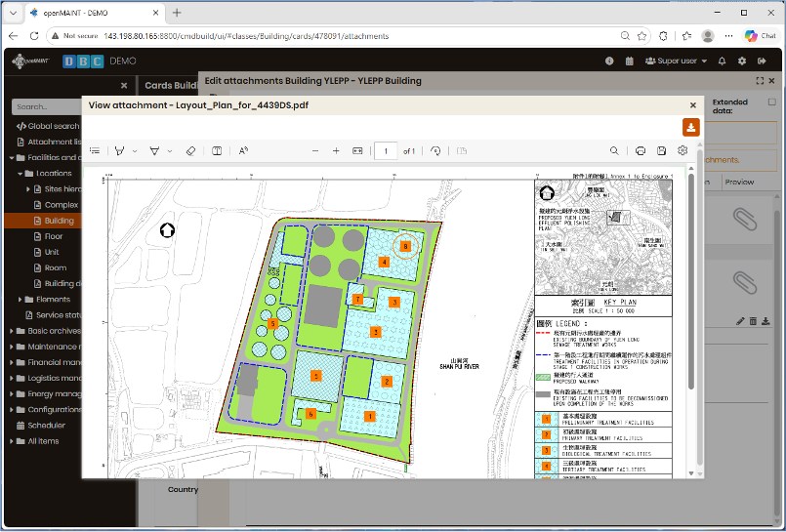Save the PDF with floppy disk icon

click(x=661, y=150)
